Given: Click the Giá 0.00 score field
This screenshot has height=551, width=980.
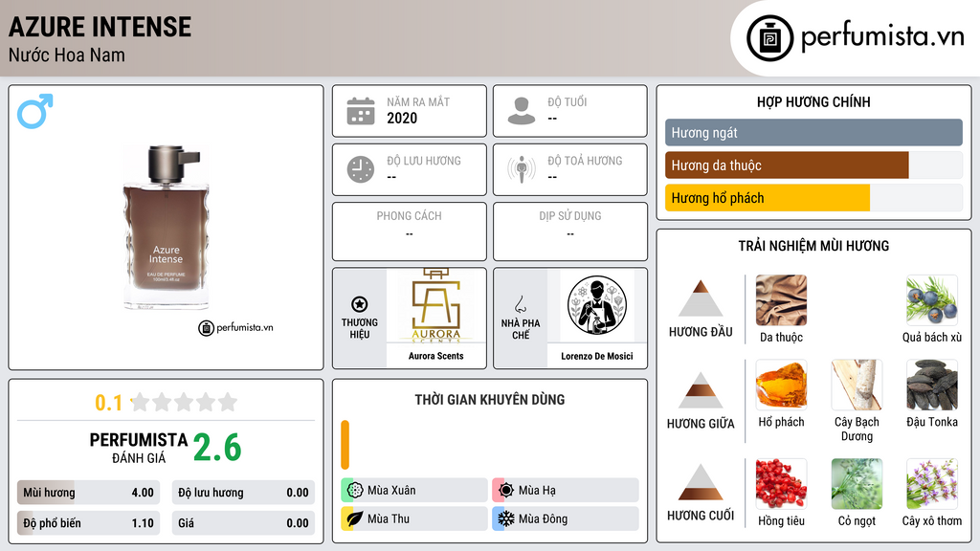Looking at the screenshot, I should pos(243,523).
